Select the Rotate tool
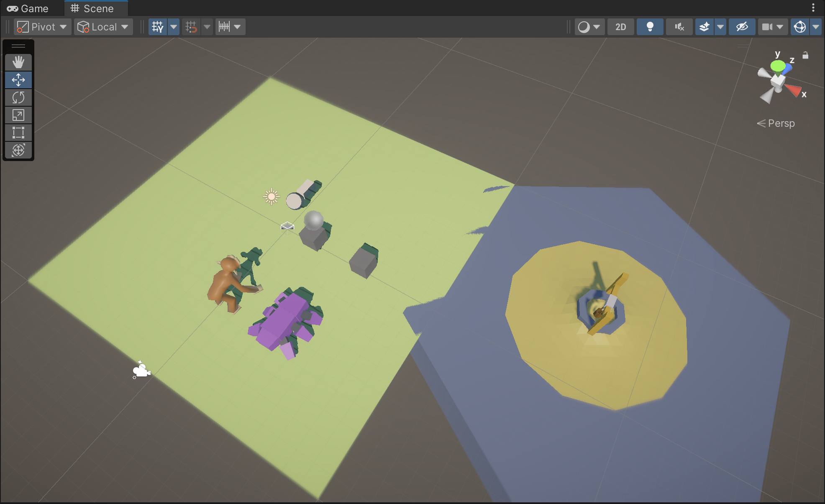This screenshot has width=825, height=504. pyautogui.click(x=18, y=97)
